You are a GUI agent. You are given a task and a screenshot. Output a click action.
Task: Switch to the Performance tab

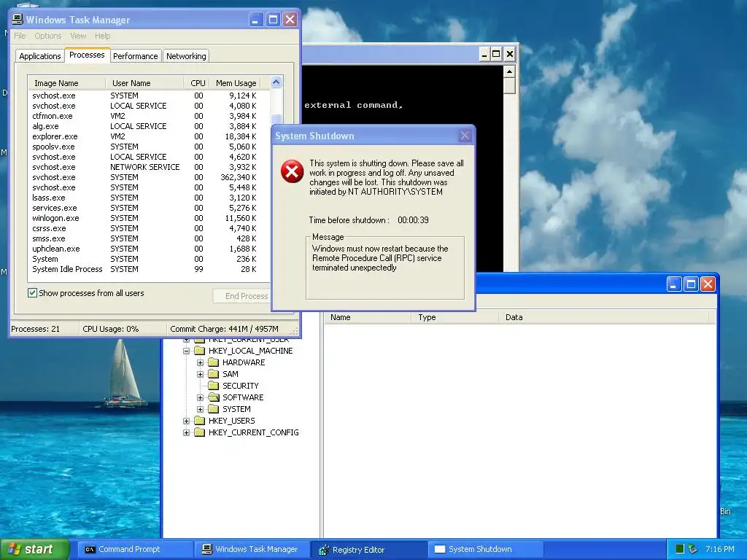[135, 55]
